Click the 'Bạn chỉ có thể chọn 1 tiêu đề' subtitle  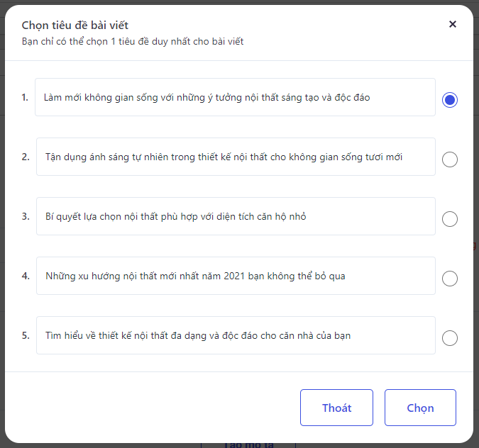click(133, 42)
